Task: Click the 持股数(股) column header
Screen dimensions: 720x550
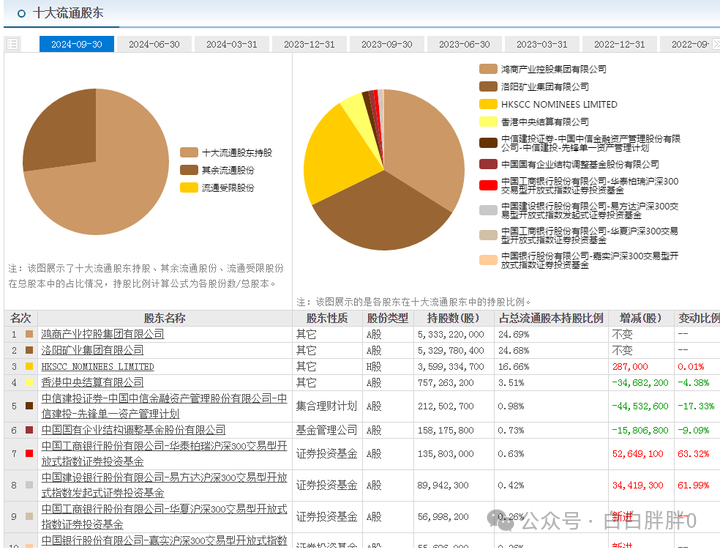Action: (453, 318)
